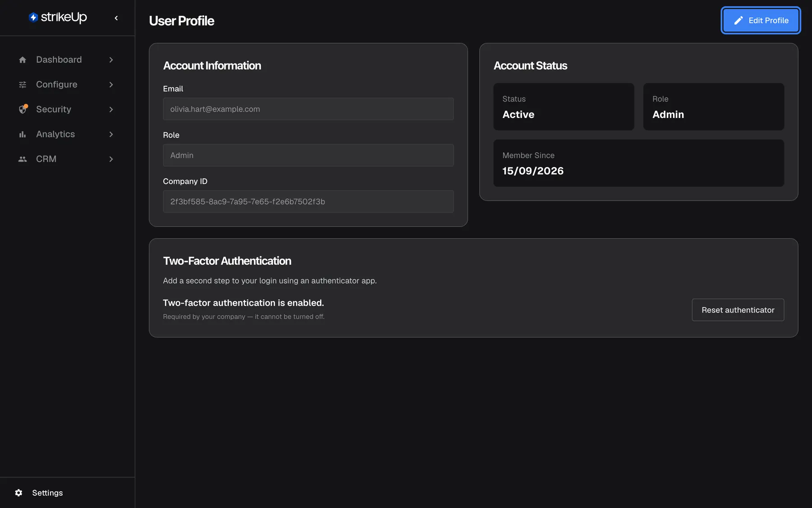Expand the Dashboard menu chevron
The height and width of the screenshot is (508, 812).
(111, 60)
